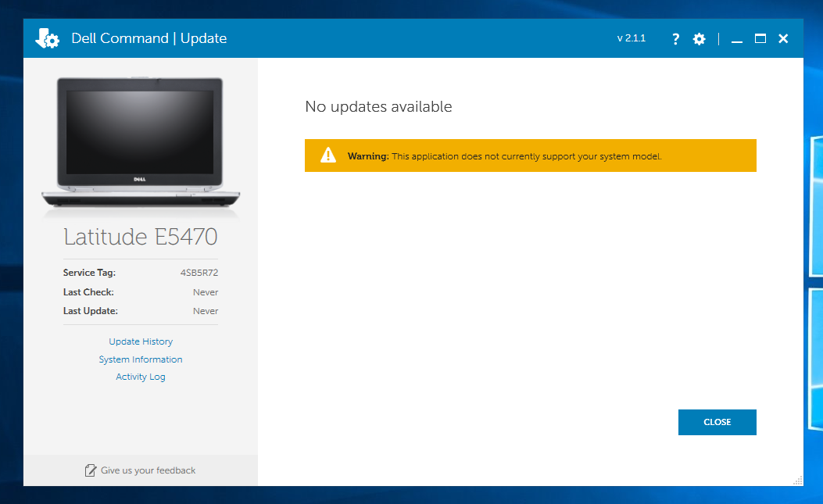
Task: Open help via the question mark icon
Action: point(675,39)
